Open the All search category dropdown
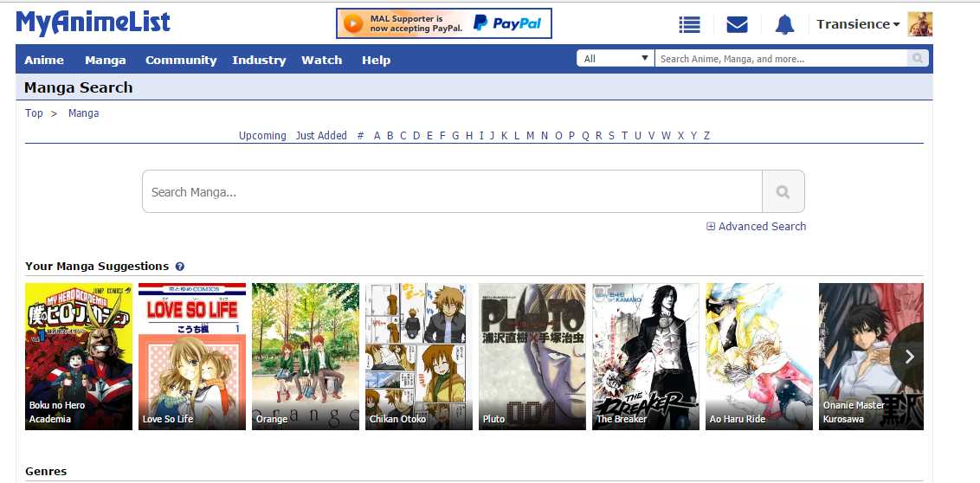This screenshot has height=483, width=980. click(x=615, y=59)
